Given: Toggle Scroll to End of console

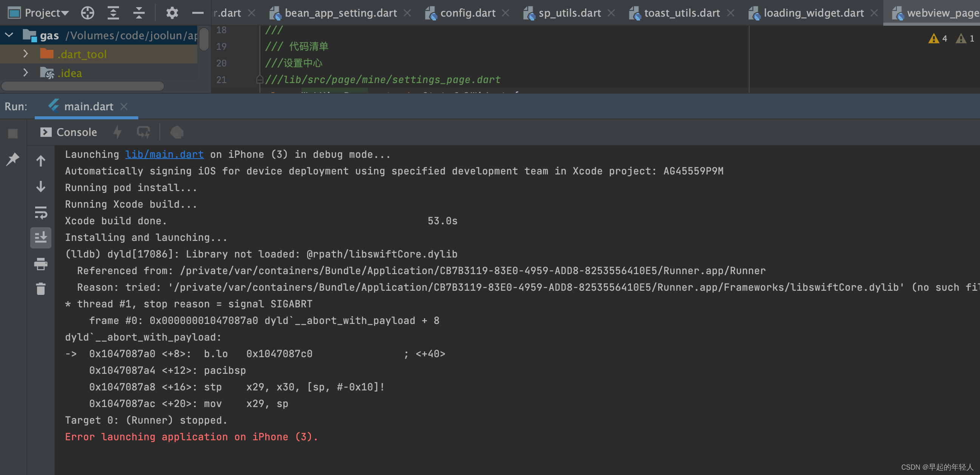Looking at the screenshot, I should tap(41, 238).
